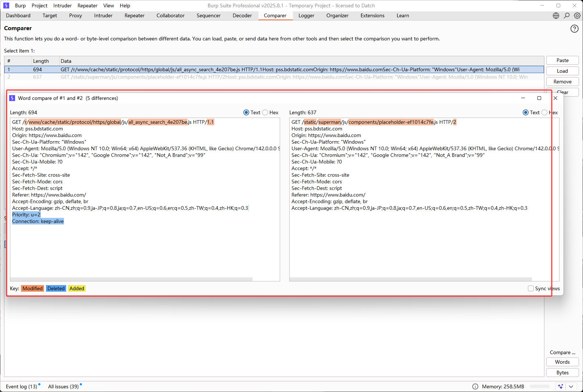Click the Deleted key color swatch

(x=56, y=288)
